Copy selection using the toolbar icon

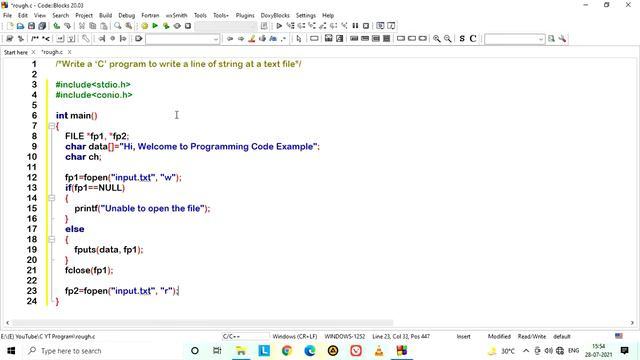point(93,26)
